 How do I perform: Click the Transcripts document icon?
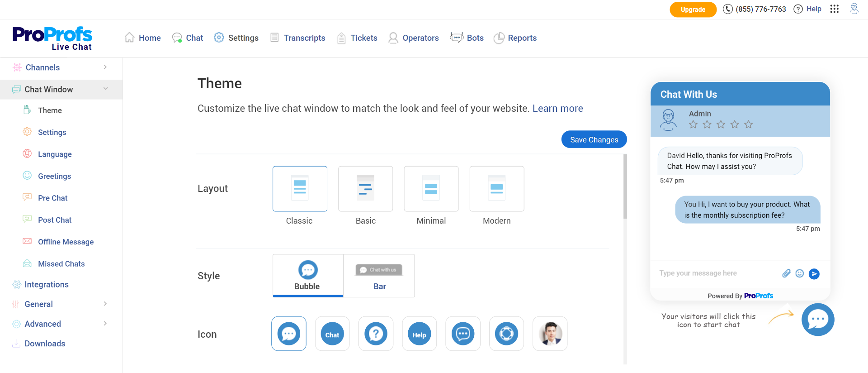(274, 38)
